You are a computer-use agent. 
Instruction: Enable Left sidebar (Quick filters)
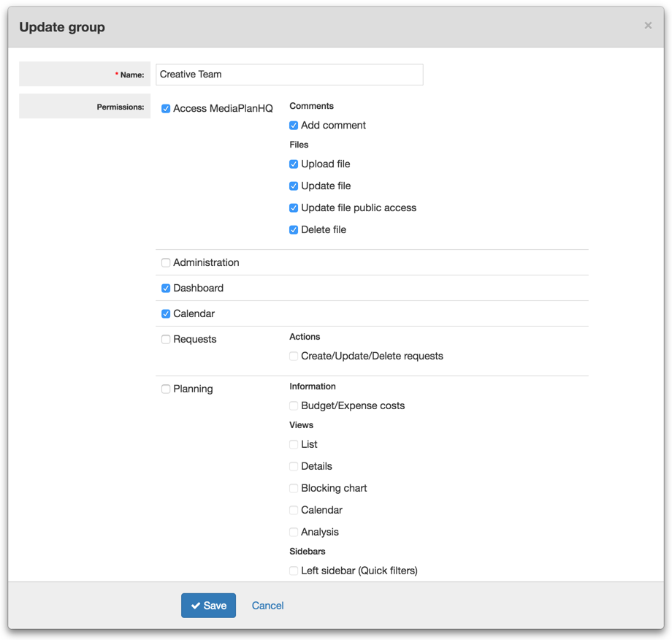tap(294, 571)
